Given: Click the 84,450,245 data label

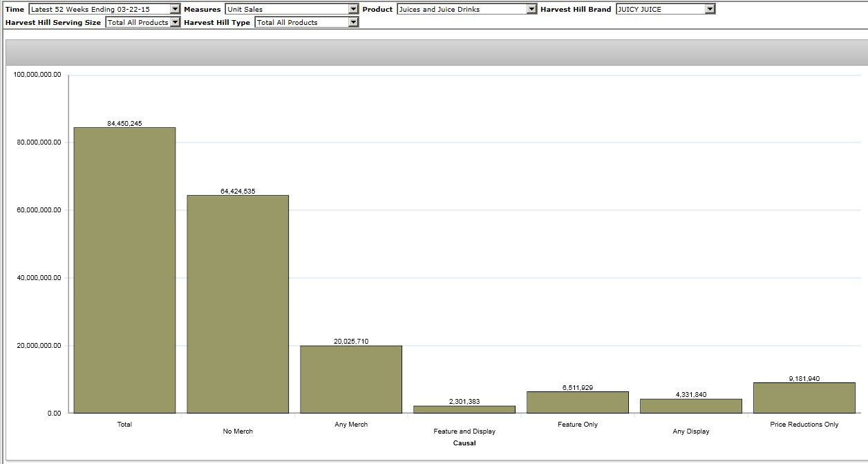Looking at the screenshot, I should [124, 123].
